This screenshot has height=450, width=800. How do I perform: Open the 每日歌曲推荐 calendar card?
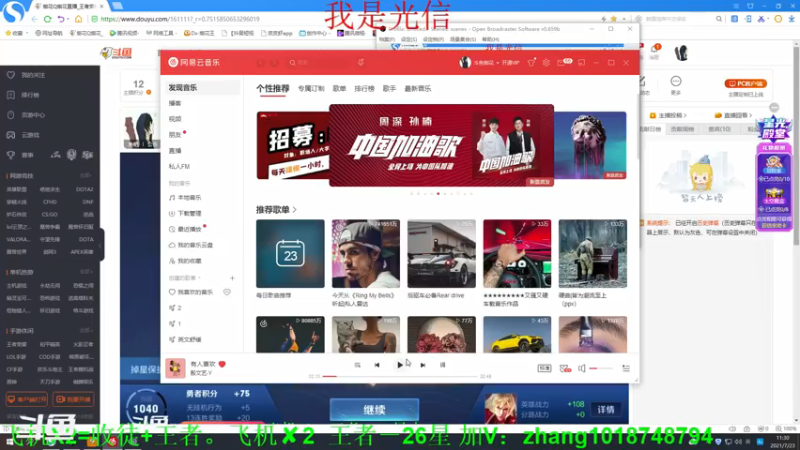coord(290,254)
